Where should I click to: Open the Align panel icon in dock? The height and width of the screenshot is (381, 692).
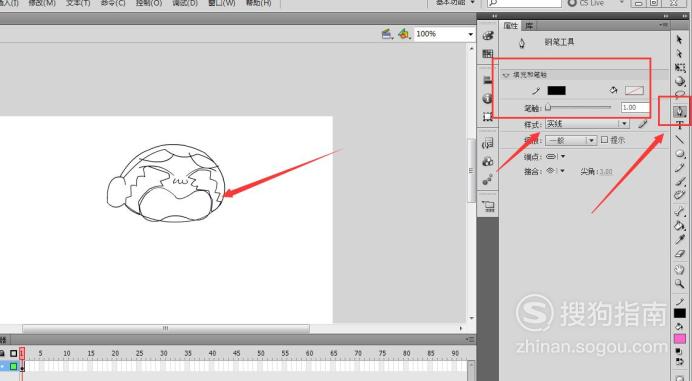488,80
